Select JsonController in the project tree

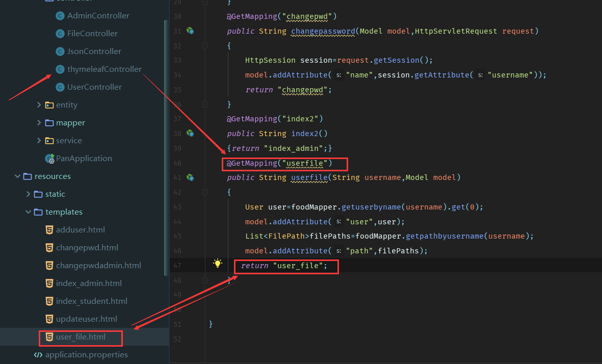(x=94, y=51)
